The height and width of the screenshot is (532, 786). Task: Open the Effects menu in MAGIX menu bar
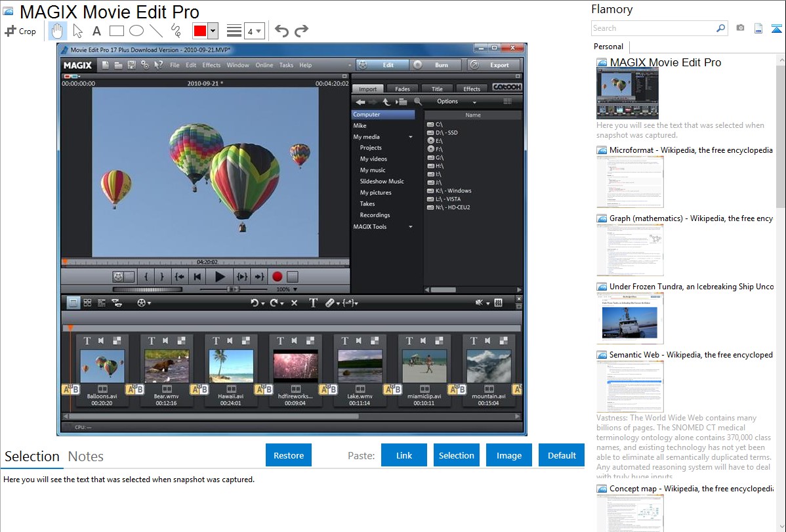(x=211, y=65)
